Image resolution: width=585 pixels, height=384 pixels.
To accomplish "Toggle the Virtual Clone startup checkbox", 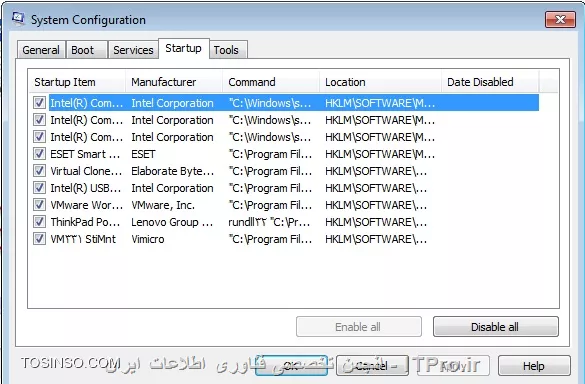I will click(39, 171).
